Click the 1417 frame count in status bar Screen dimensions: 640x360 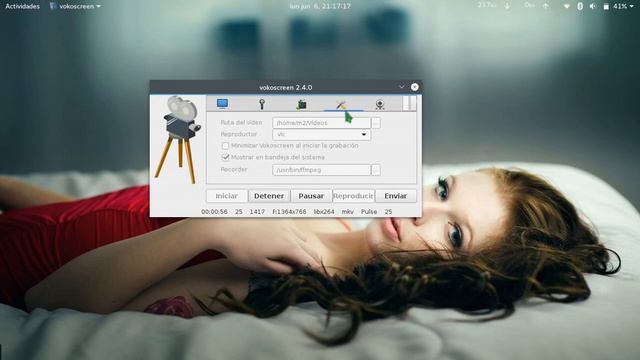pyautogui.click(x=257, y=212)
